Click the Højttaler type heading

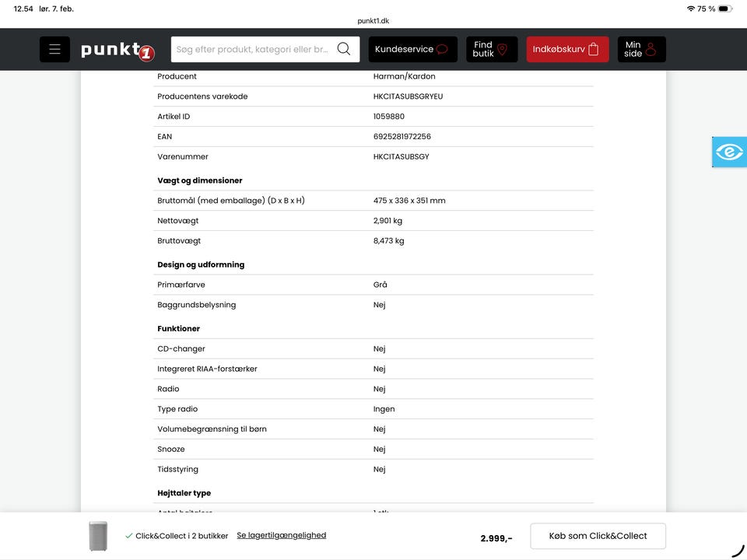184,493
